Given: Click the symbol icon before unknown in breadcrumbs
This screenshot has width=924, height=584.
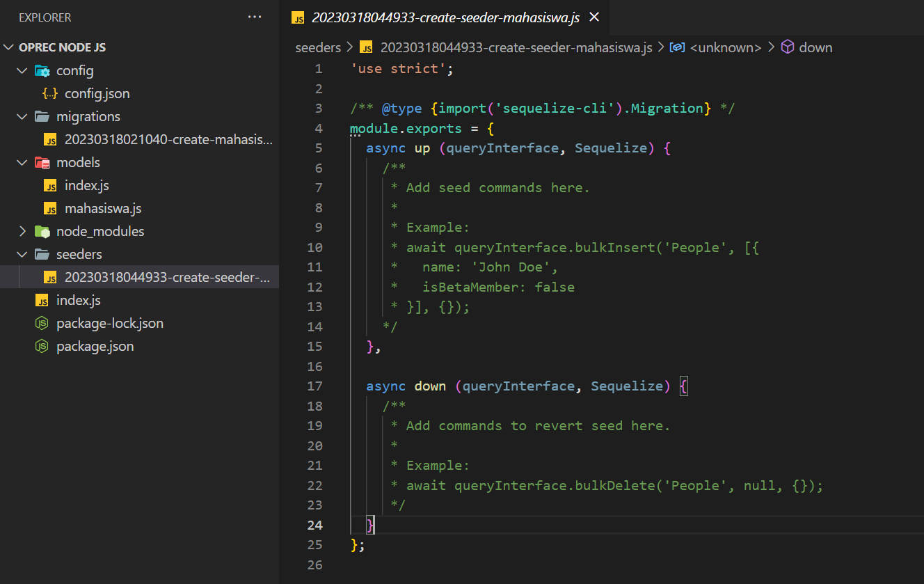Looking at the screenshot, I should 677,47.
